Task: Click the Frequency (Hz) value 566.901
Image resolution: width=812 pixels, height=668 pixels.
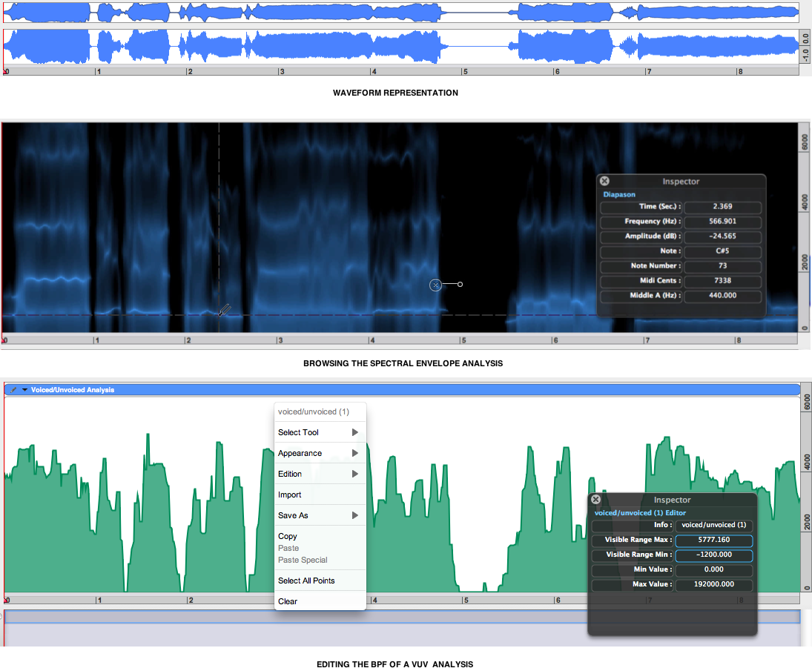Action: [722, 222]
